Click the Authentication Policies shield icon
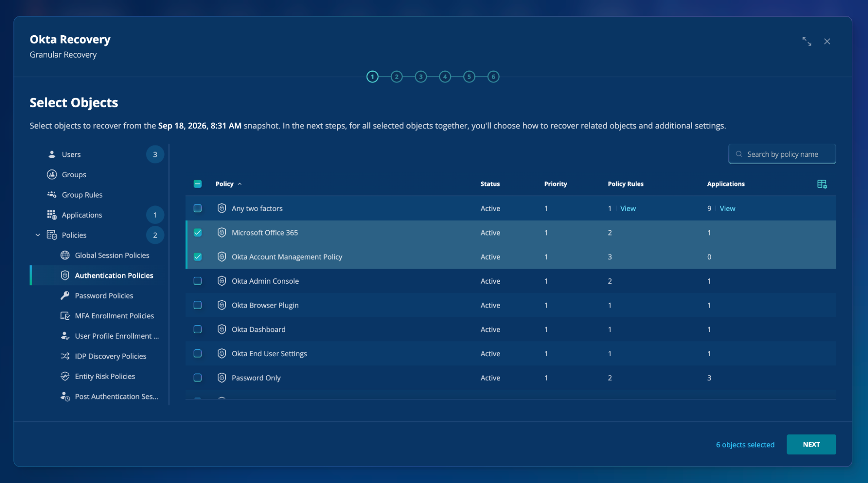 tap(65, 275)
